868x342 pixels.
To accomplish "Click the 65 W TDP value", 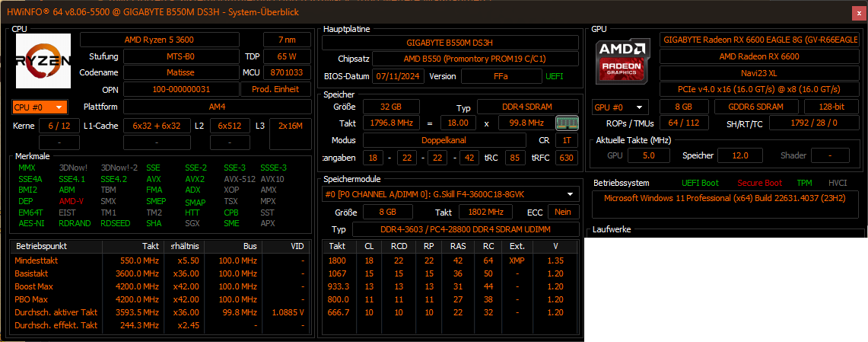I will tap(288, 56).
